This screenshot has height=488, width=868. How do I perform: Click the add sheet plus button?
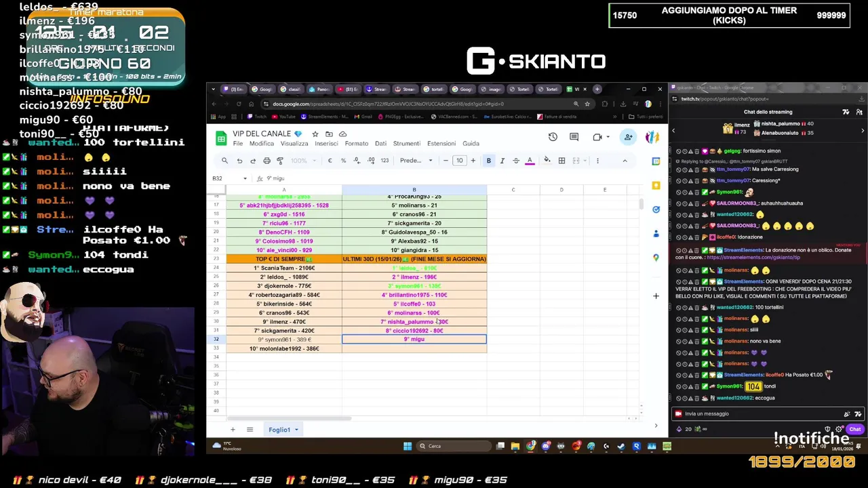click(x=233, y=430)
